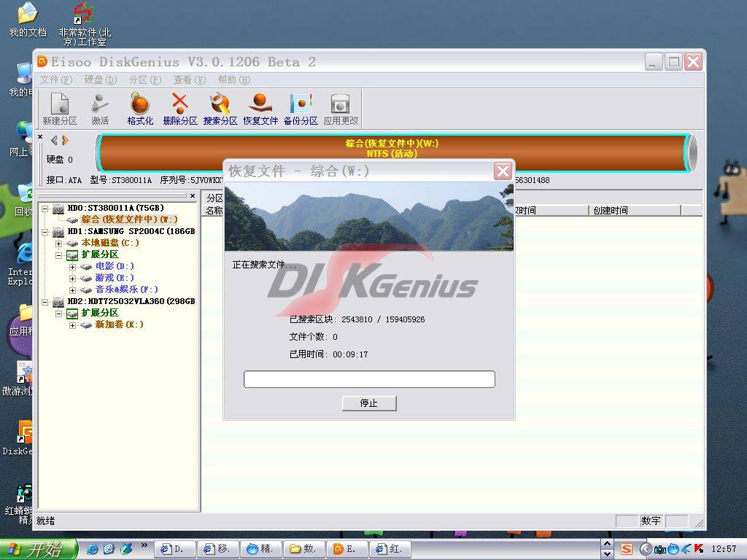
Task: Switch to the taskbar window labeled 红.
Action: coord(390,549)
